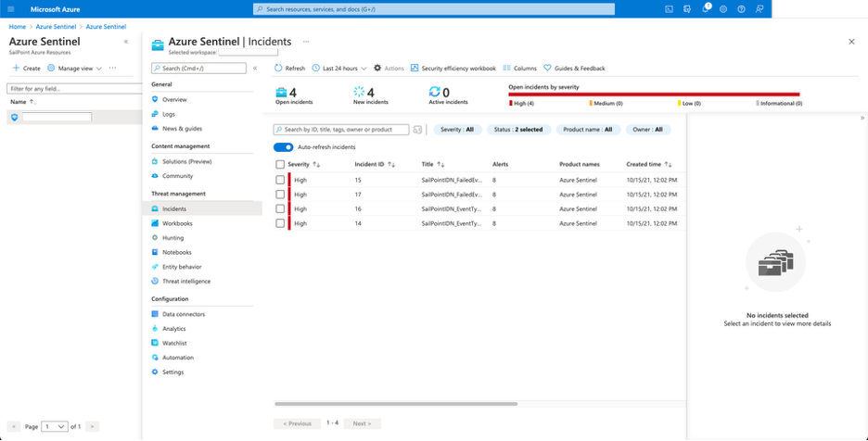Open the Last 24 hours time range dropdown
Viewport: 868px width, 441px height.
[339, 68]
